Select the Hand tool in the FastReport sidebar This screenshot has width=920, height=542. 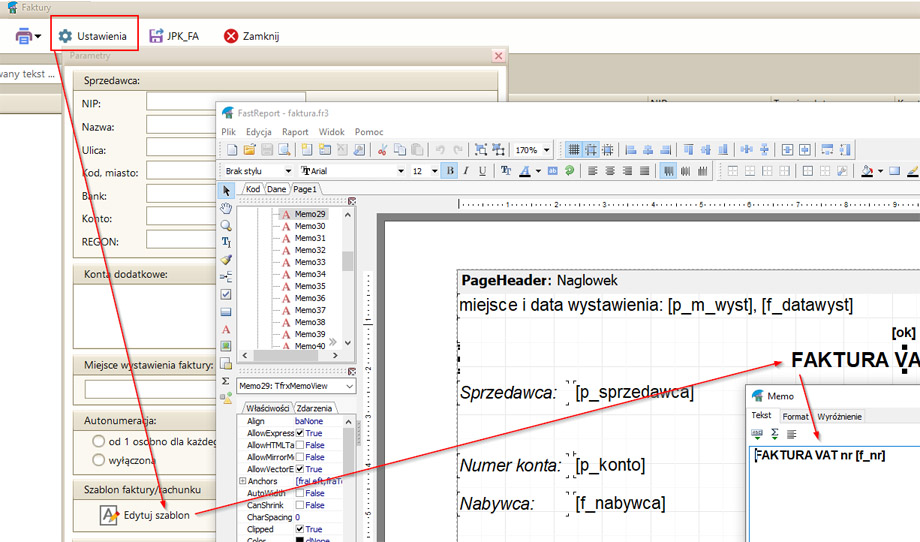click(x=226, y=209)
